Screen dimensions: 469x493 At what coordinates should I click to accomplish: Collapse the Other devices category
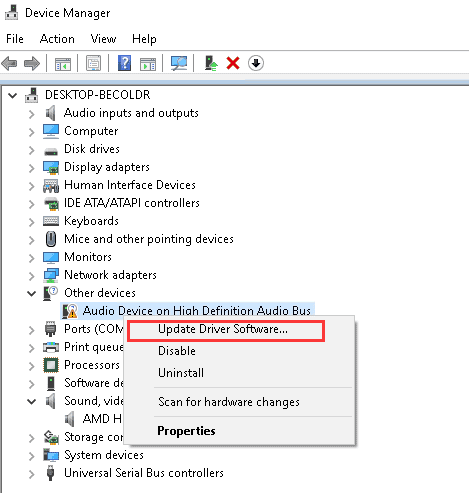click(32, 294)
